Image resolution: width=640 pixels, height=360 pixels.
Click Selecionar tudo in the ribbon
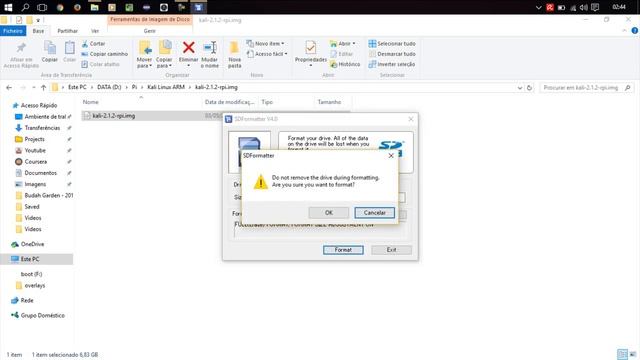(x=392, y=44)
